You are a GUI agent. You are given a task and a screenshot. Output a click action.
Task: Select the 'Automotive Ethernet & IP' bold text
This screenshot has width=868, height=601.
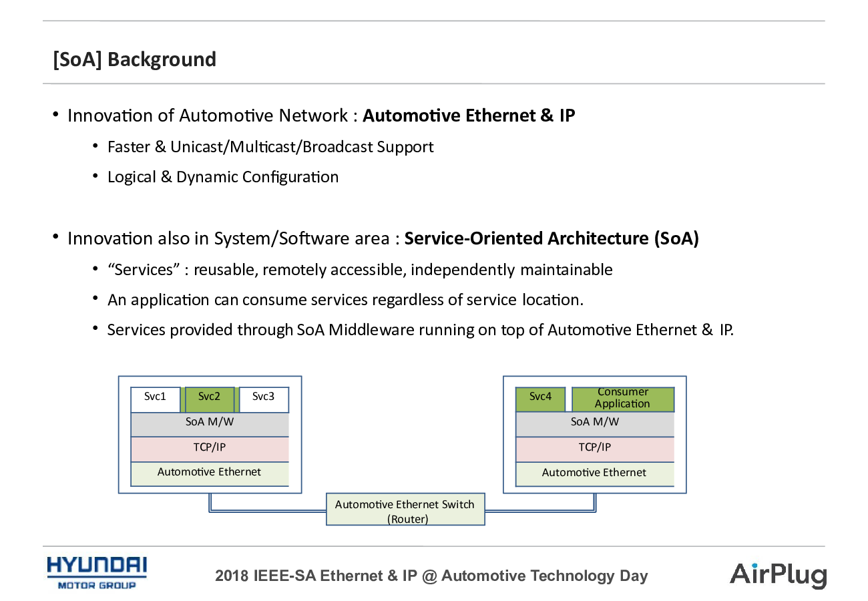pyautogui.click(x=469, y=116)
